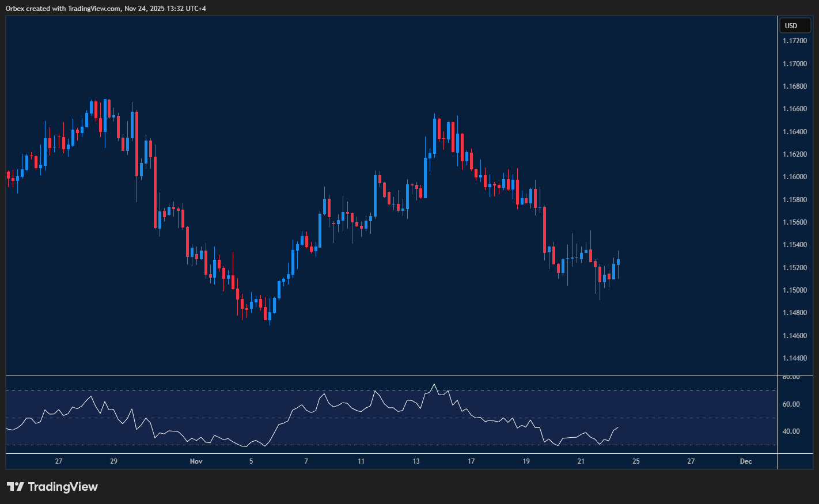
Task: Click the RSI 40.00 scale label
Action: pos(791,431)
